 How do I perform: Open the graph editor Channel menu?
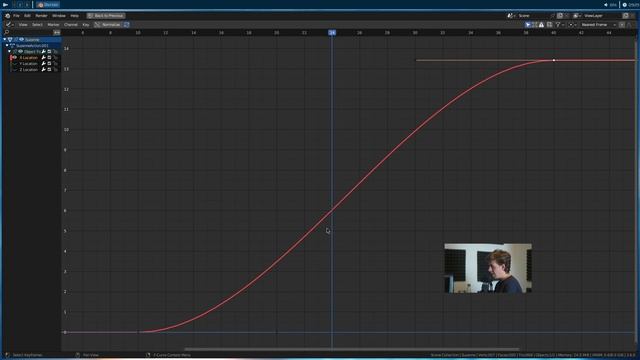[x=71, y=24]
